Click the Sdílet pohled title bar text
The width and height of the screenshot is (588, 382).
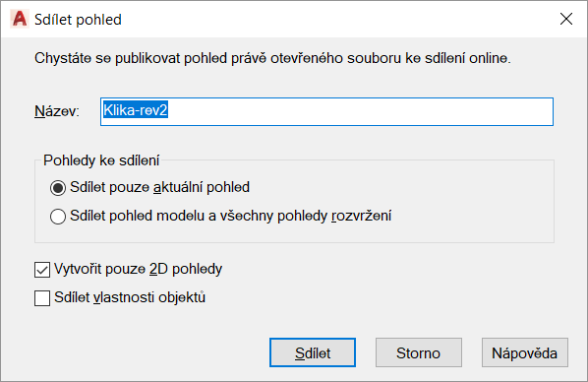[x=78, y=20]
